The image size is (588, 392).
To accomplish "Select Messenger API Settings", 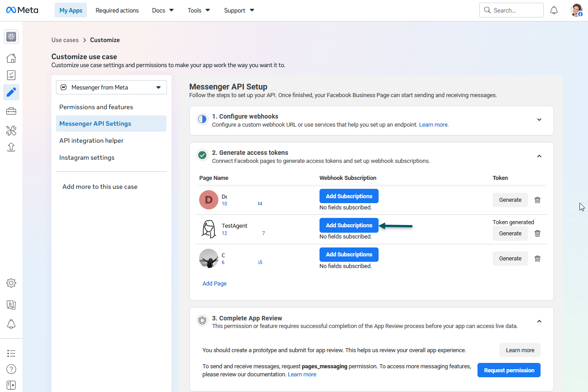I will pyautogui.click(x=111, y=124).
